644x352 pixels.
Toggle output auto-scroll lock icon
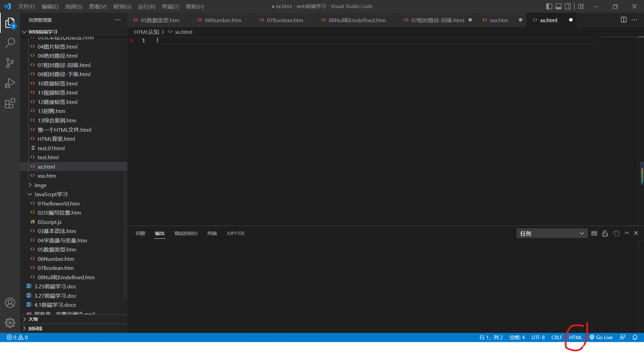pyautogui.click(x=605, y=233)
